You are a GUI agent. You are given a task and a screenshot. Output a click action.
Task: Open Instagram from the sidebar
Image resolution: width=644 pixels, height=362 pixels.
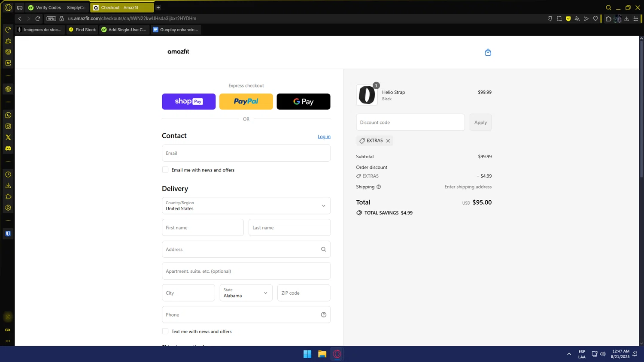8,126
